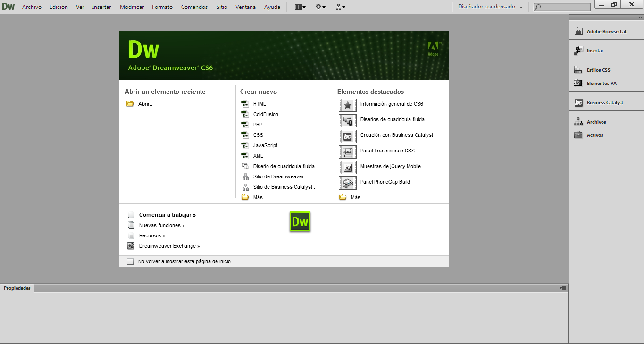This screenshot has width=644, height=344.
Task: Open the site management dropdown in toolbar
Action: [340, 7]
